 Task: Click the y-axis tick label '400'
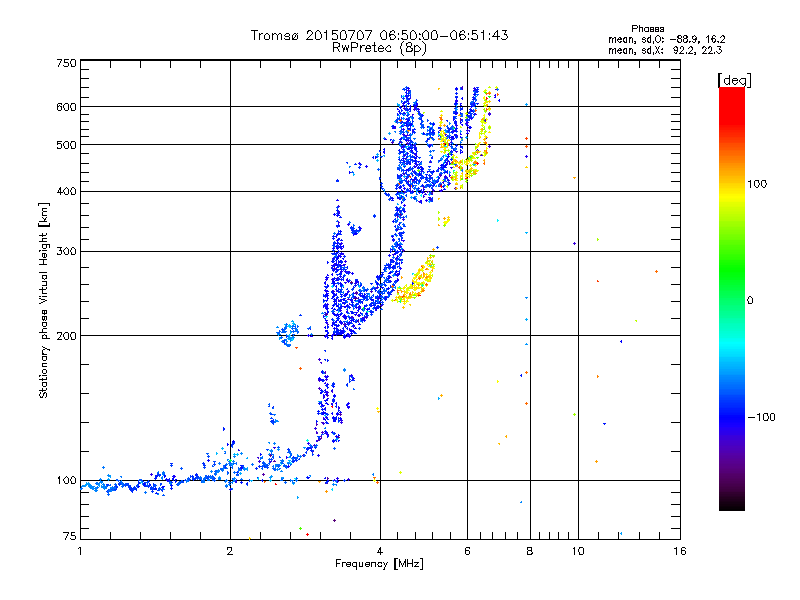point(66,192)
